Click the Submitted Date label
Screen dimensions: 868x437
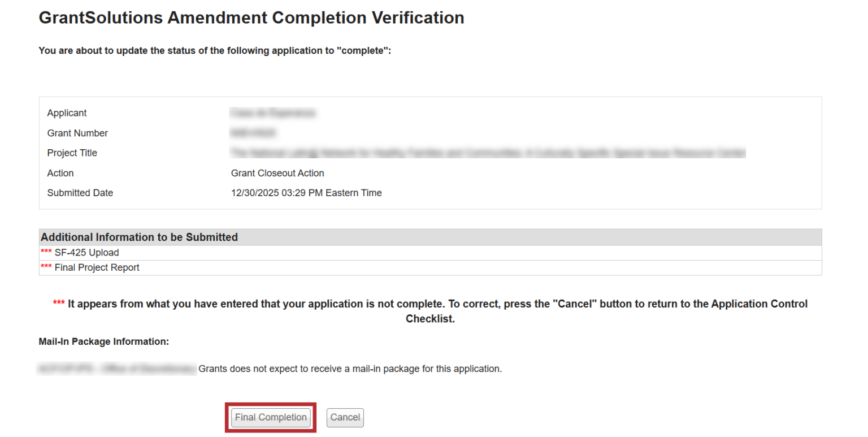click(x=80, y=193)
